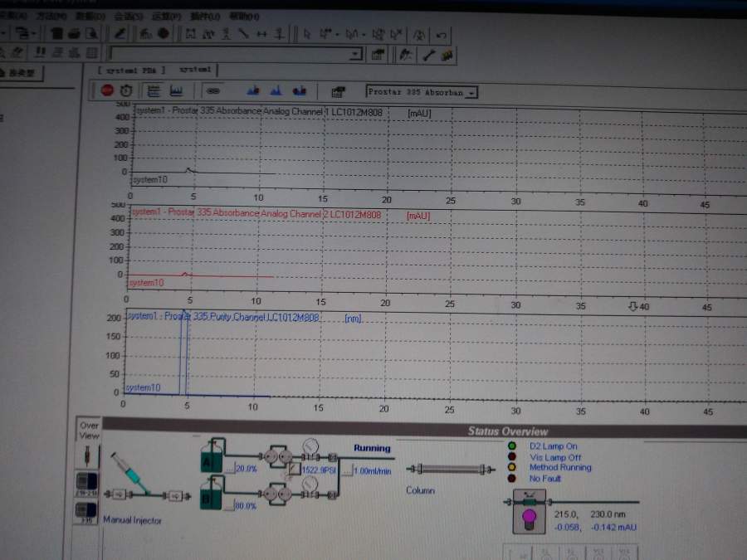747x560 pixels.
Task: Click the undo curved-arrow icon
Action: (442, 35)
